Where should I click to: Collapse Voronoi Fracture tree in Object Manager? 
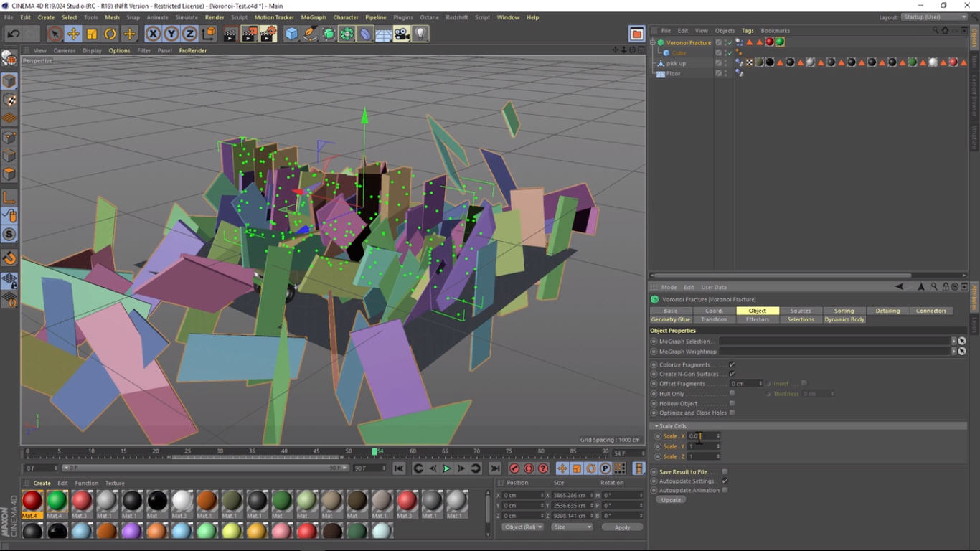coord(653,42)
